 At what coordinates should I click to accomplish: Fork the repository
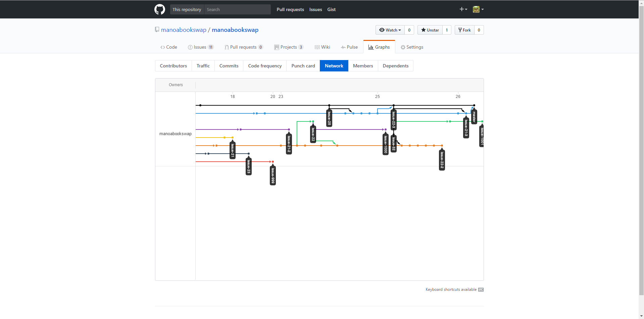(x=464, y=30)
